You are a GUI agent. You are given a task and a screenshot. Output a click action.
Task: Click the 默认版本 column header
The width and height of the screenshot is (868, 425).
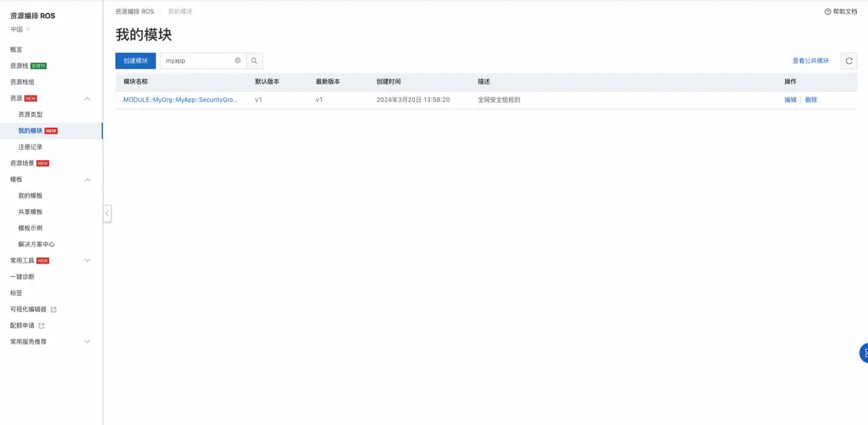tap(267, 82)
